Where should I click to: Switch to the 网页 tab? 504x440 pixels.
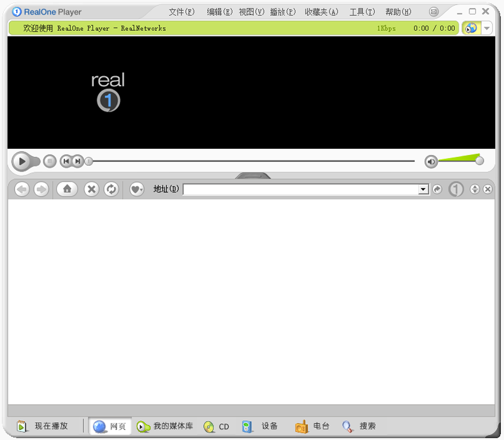pyautogui.click(x=110, y=426)
